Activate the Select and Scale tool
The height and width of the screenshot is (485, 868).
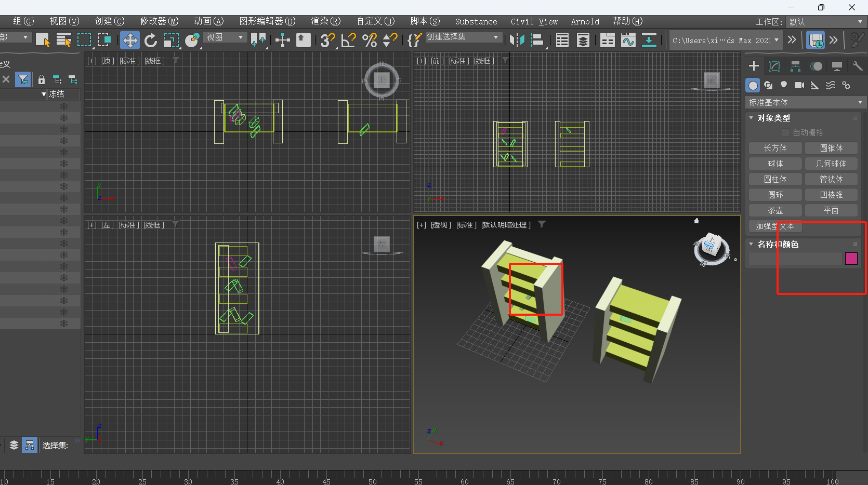click(x=171, y=40)
